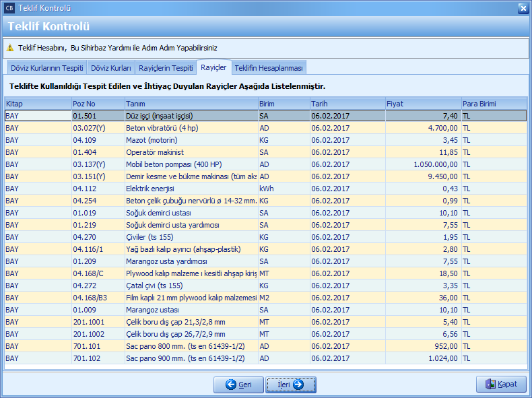Click the yellow warning icon in info bar
Screen dimensions: 532x398
(x=10, y=48)
